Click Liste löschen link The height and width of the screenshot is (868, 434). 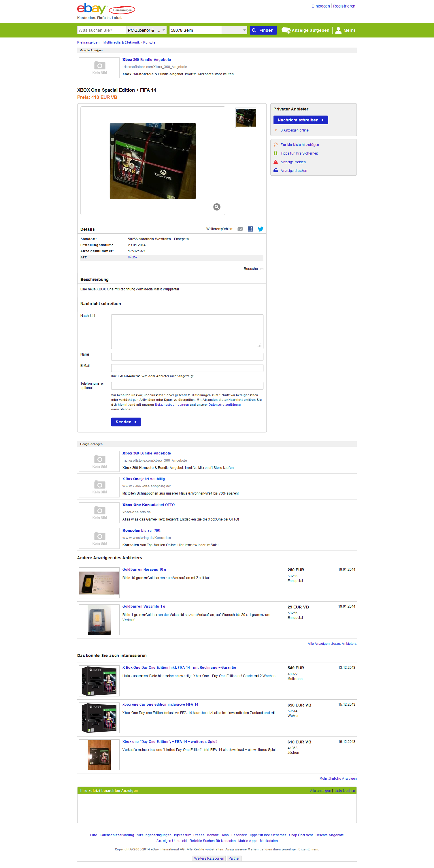click(x=345, y=790)
